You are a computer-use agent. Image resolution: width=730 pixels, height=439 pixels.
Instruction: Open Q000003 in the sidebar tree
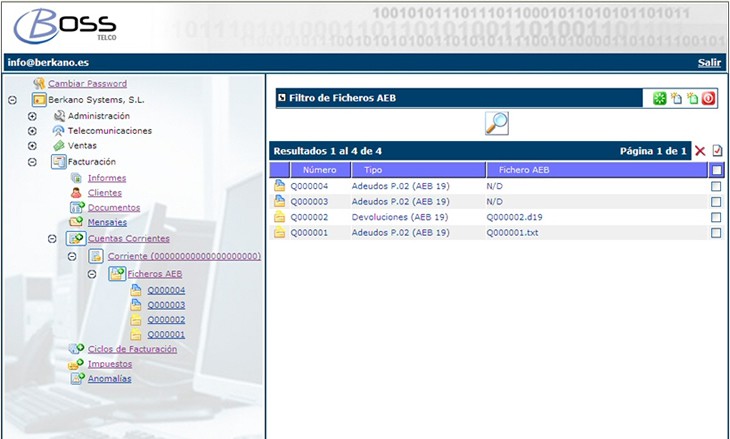coord(166,305)
